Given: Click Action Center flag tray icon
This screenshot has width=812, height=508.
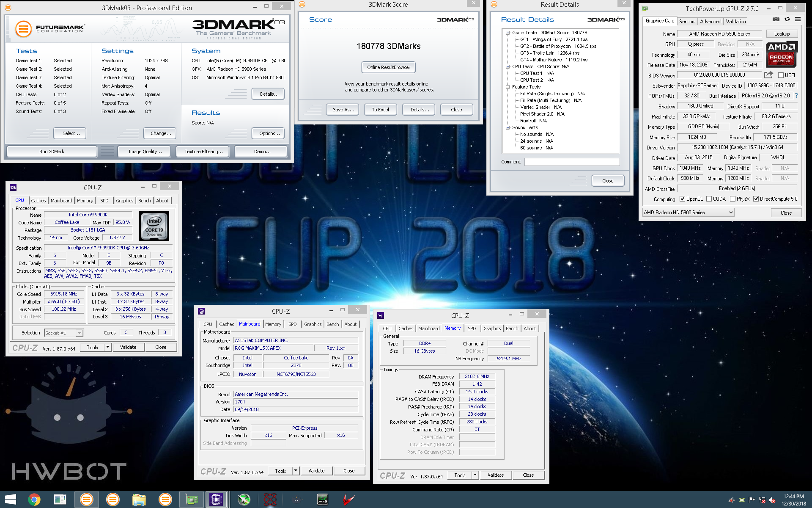Looking at the screenshot, I should click(x=752, y=500).
